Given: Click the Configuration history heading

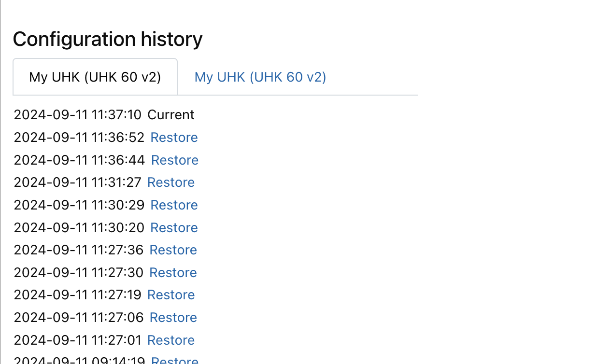Looking at the screenshot, I should (x=108, y=39).
